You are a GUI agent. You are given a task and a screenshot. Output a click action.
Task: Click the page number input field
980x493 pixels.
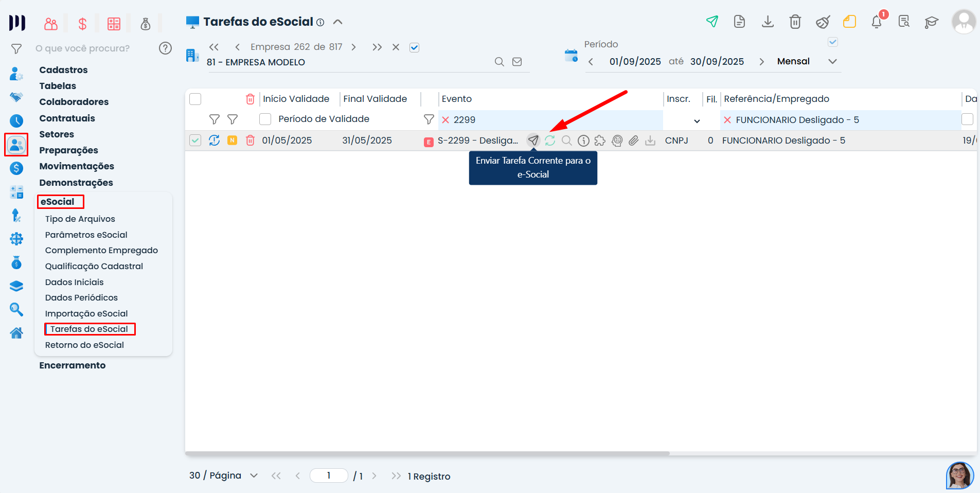tap(329, 476)
